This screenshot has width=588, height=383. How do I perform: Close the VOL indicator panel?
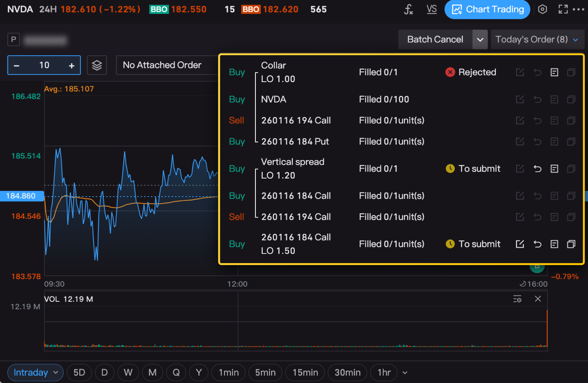[x=538, y=299]
